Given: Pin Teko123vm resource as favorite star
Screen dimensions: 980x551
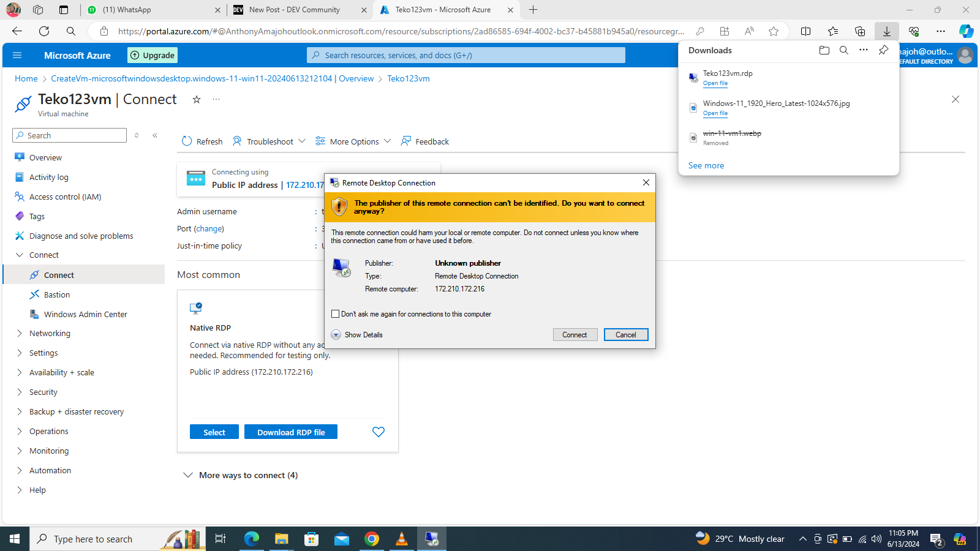Looking at the screenshot, I should 197,99.
